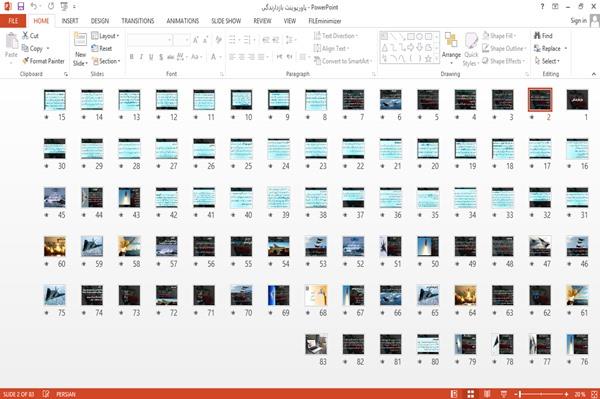Click the Sign in link

[578, 21]
